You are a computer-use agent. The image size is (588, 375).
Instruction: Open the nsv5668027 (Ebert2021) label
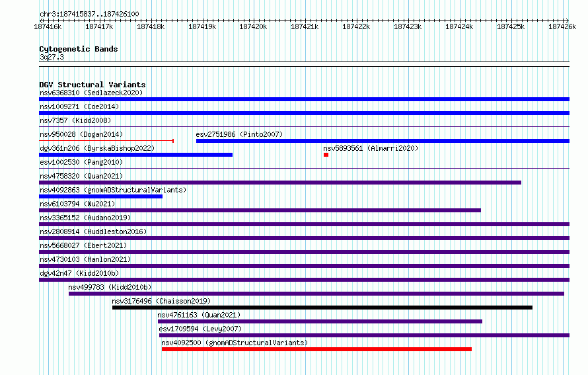(x=83, y=245)
